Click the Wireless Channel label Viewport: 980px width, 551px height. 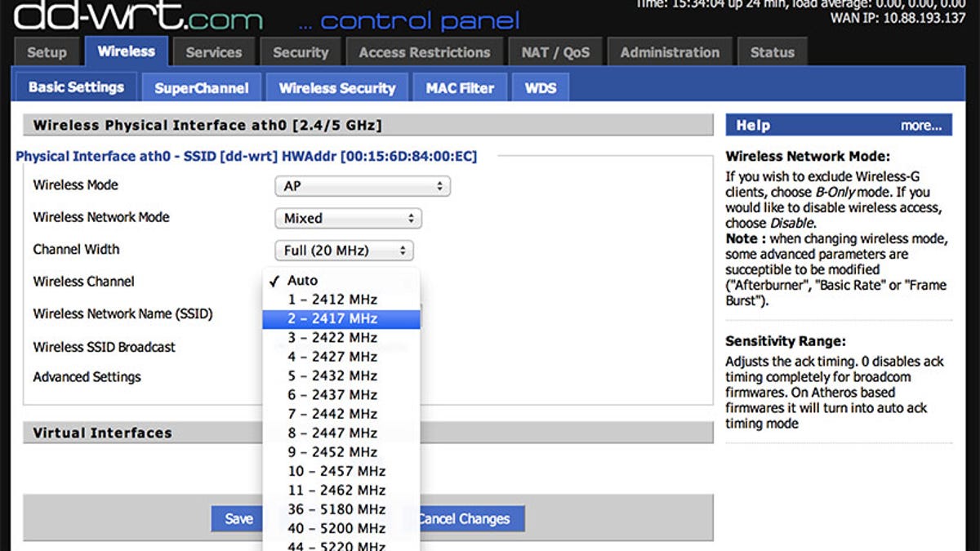coord(83,282)
